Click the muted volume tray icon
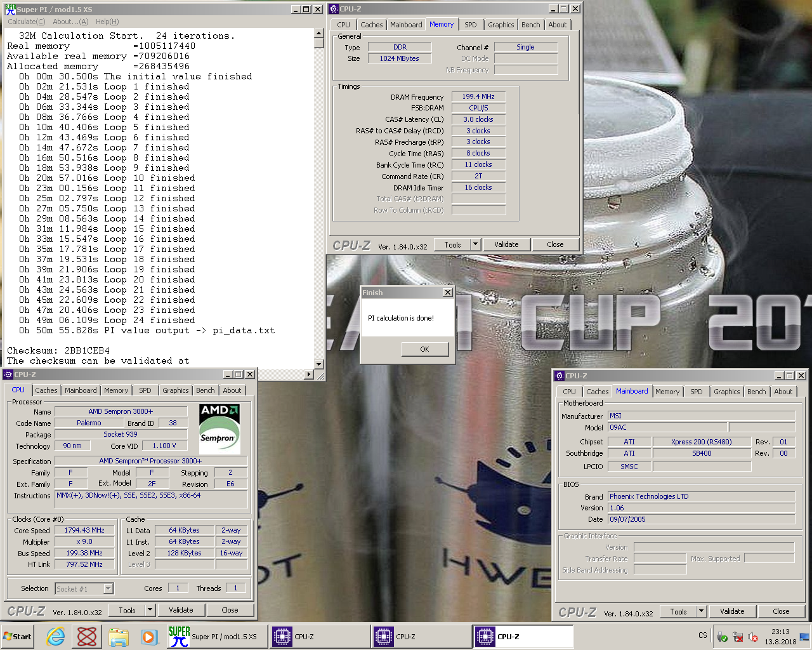This screenshot has height=650, width=812. 753,637
